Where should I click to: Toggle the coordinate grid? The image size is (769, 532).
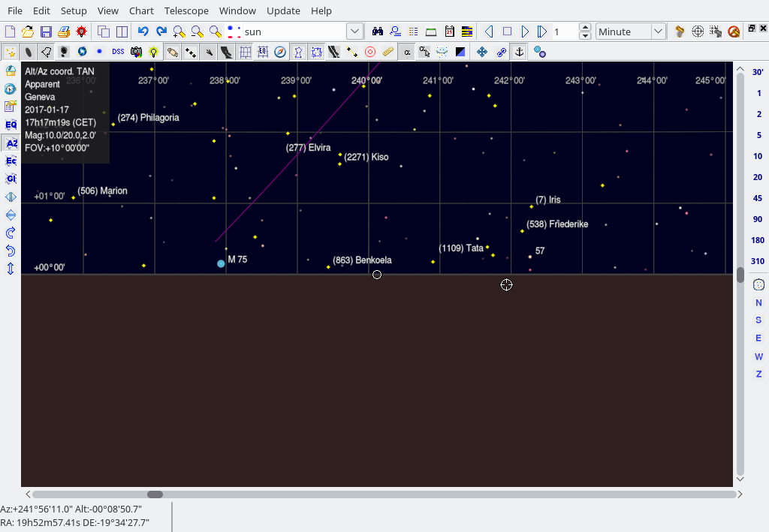coord(244,52)
